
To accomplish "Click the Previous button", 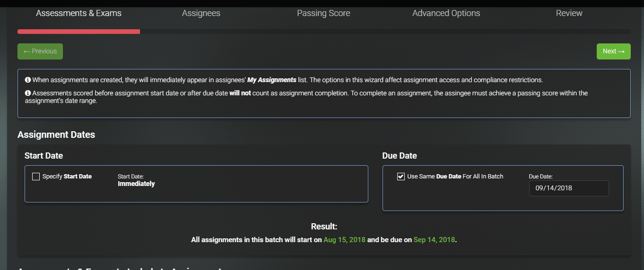I will point(40,51).
